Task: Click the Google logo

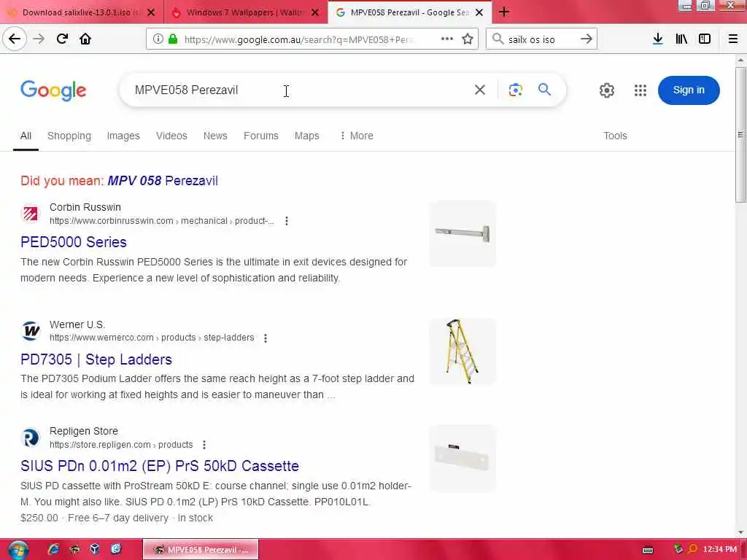Action: click(x=53, y=90)
